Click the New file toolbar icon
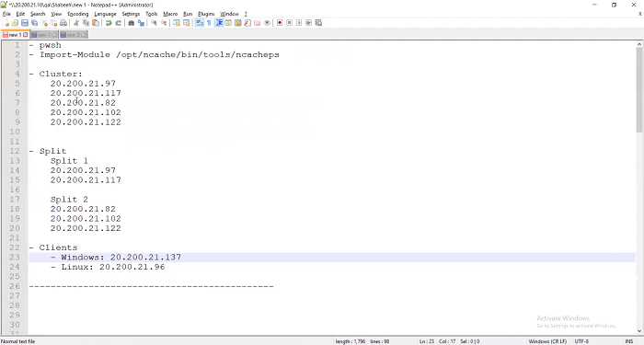 [x=6, y=23]
